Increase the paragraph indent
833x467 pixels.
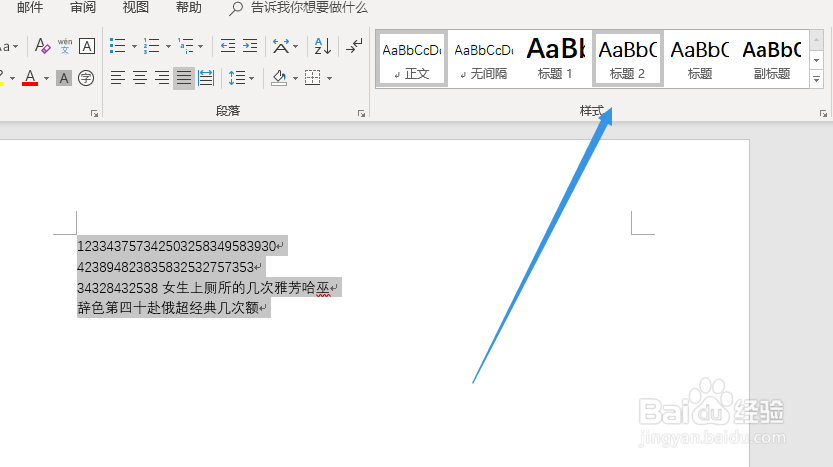250,46
